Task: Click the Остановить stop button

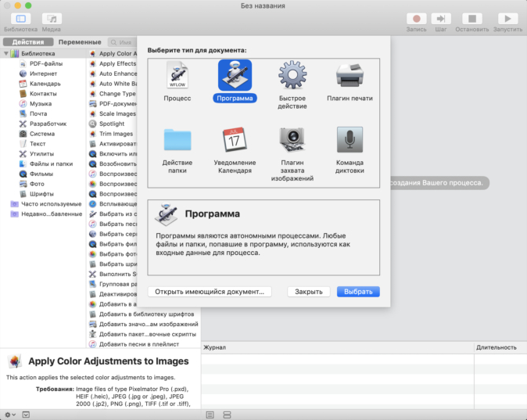Action: coord(472,19)
